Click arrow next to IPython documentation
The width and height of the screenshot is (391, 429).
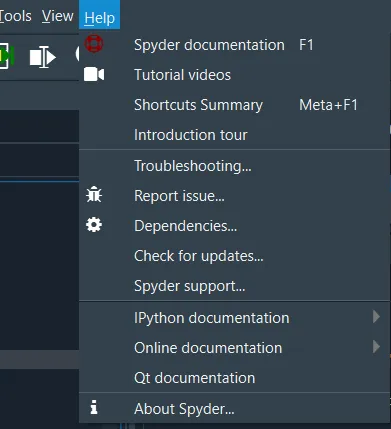pos(376,317)
